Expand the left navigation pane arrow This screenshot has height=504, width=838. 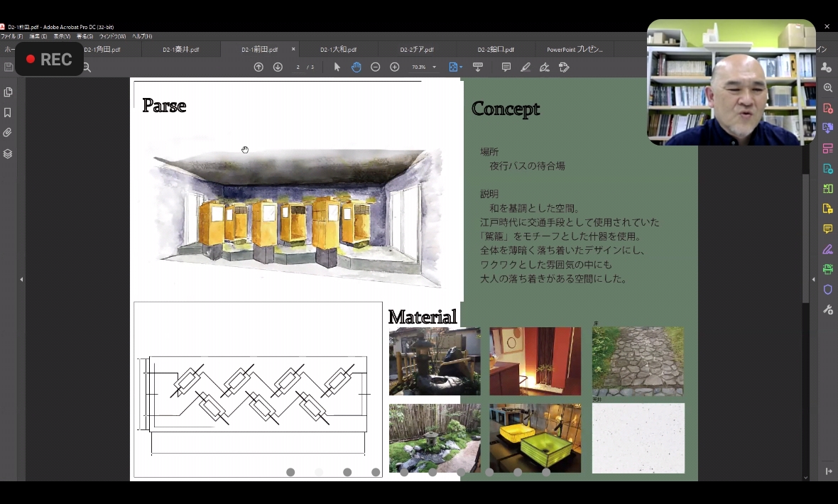coord(21,280)
